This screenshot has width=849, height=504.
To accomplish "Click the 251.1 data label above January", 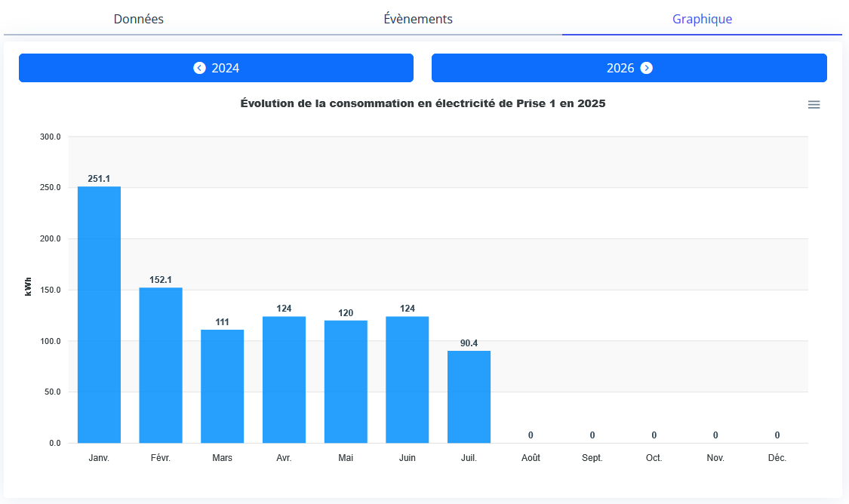I will click(x=99, y=179).
